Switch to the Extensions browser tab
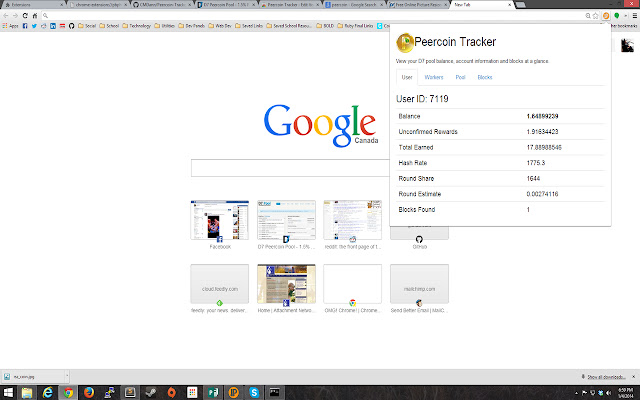Viewport: 640px width, 400px height. (x=32, y=4)
